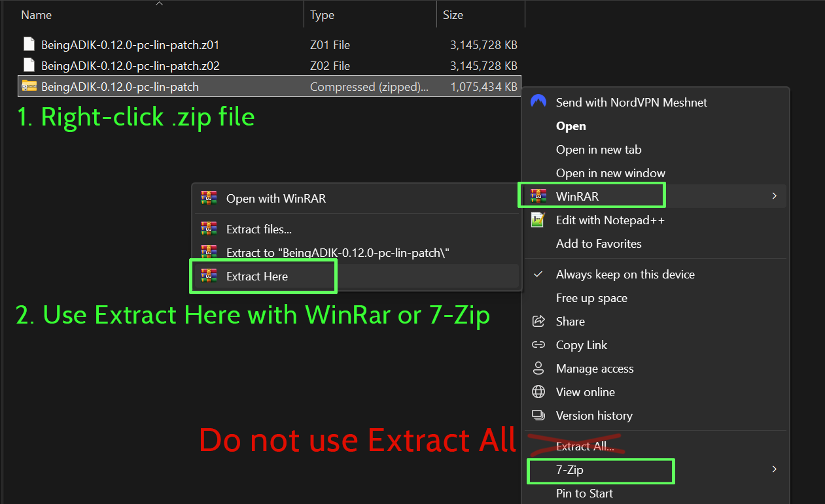This screenshot has height=504, width=825.
Task: Select Edit with Notepad++
Action: pyautogui.click(x=610, y=220)
